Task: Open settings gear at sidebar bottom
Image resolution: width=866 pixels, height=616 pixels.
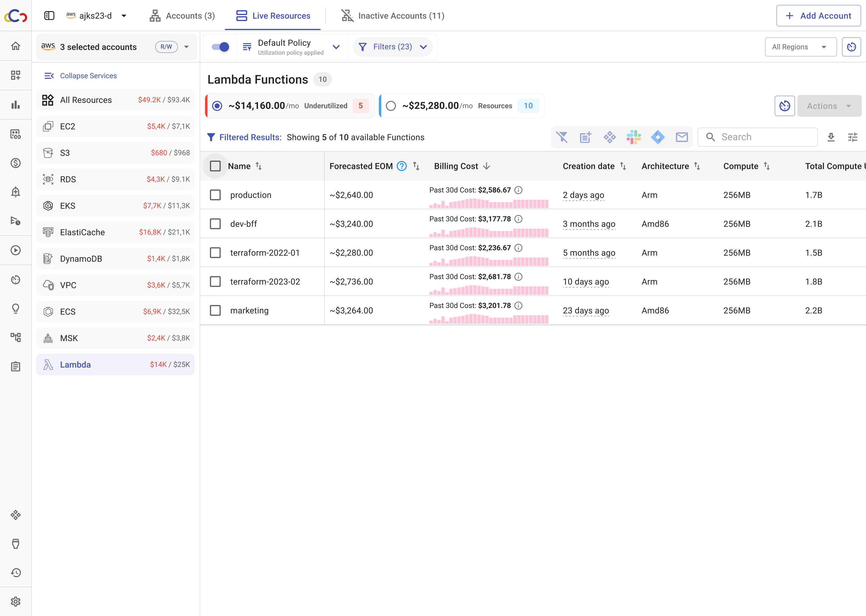Action: coord(16,602)
